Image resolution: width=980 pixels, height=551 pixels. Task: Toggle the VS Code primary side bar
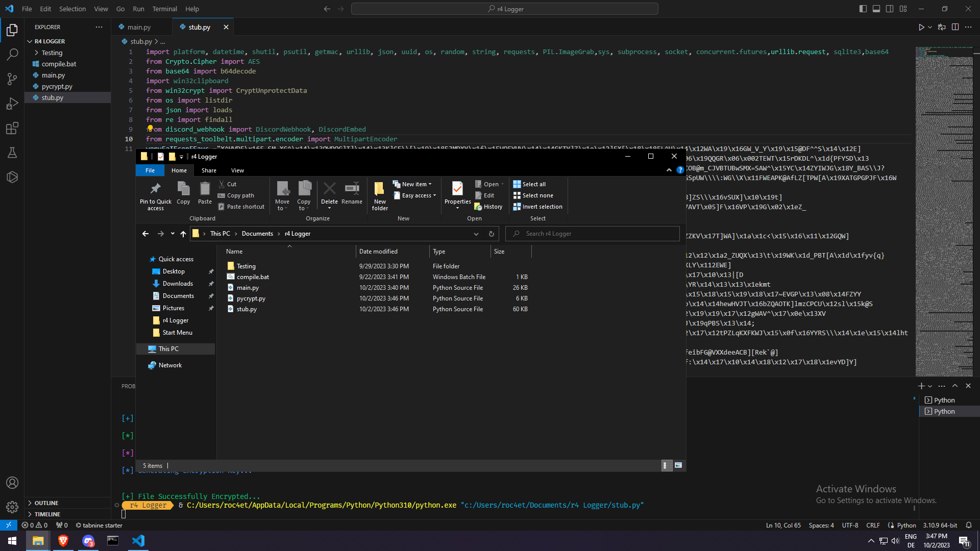click(x=863, y=9)
